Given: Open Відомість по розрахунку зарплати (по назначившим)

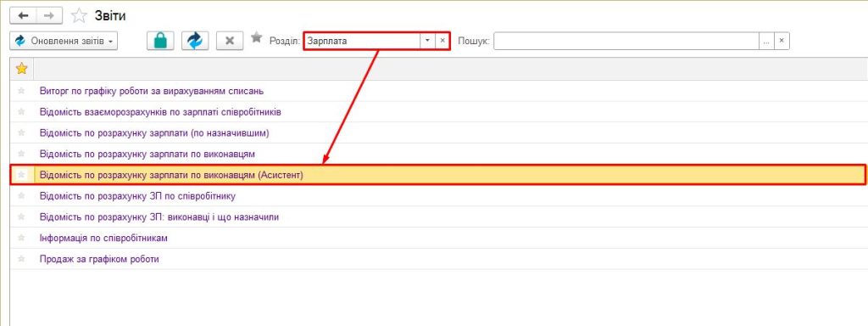Looking at the screenshot, I should tap(154, 133).
